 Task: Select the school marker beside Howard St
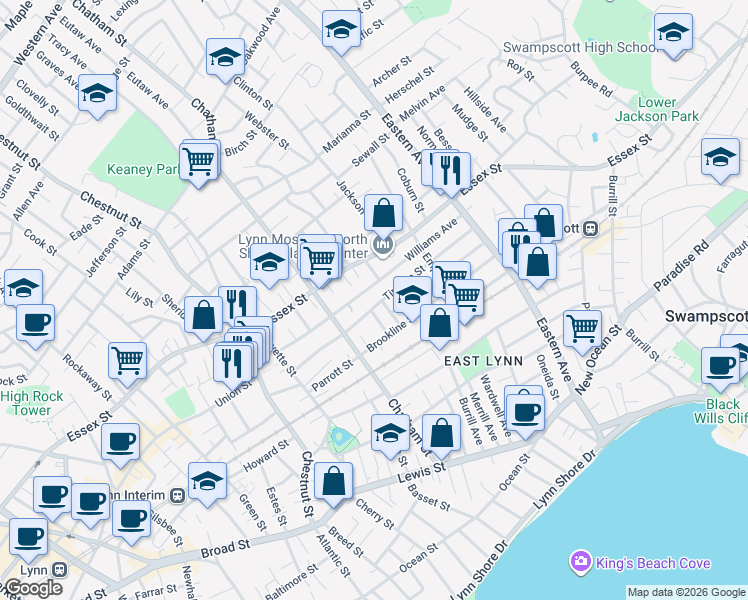(207, 484)
